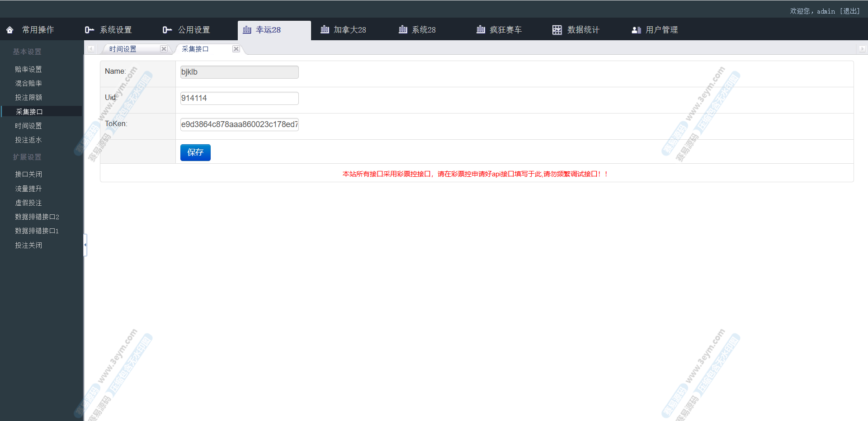Click the key icon for 系统设置
Image resolution: width=868 pixels, height=421 pixels.
89,30
